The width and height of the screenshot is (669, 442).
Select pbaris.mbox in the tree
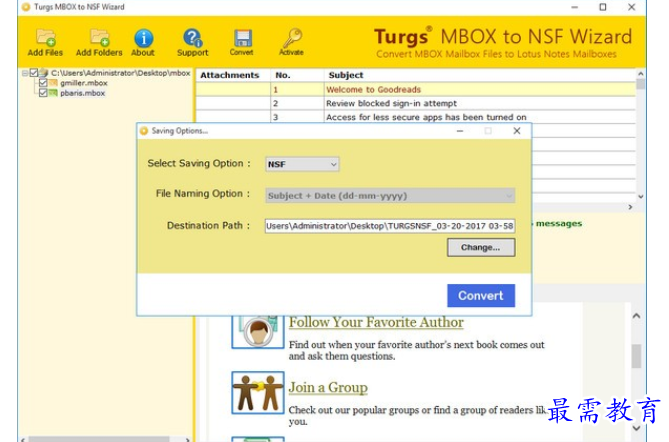tap(82, 93)
